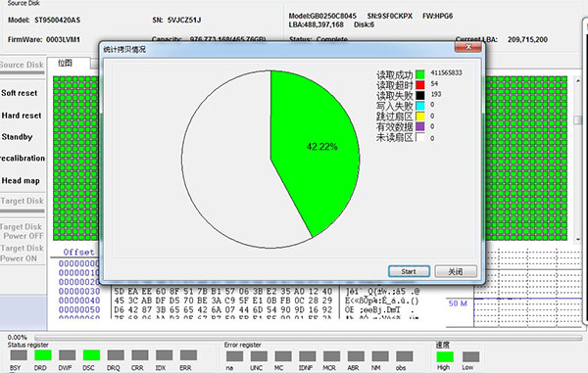Click the ABR error register indicator

tap(356, 356)
